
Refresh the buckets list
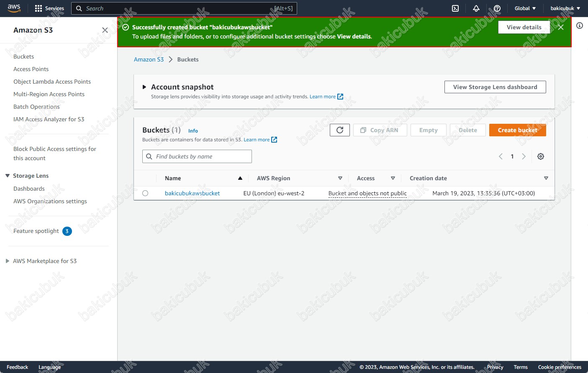pos(340,130)
